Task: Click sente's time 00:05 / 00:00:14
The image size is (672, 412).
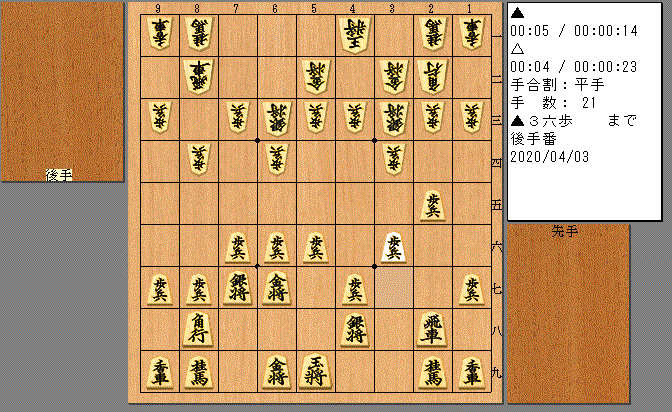Action: (x=574, y=31)
